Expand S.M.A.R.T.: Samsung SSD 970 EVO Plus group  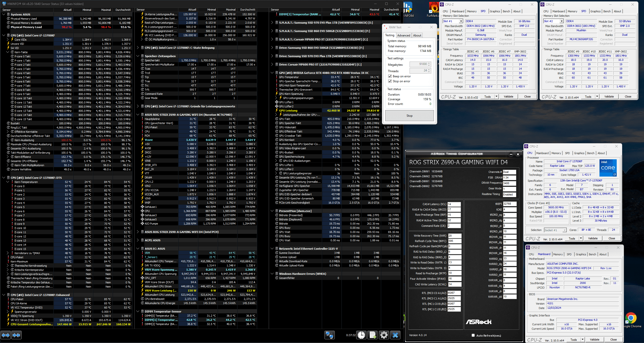[272, 23]
